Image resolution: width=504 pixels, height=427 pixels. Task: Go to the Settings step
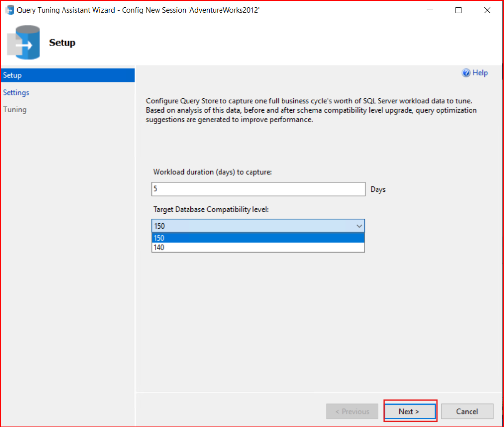click(x=16, y=92)
